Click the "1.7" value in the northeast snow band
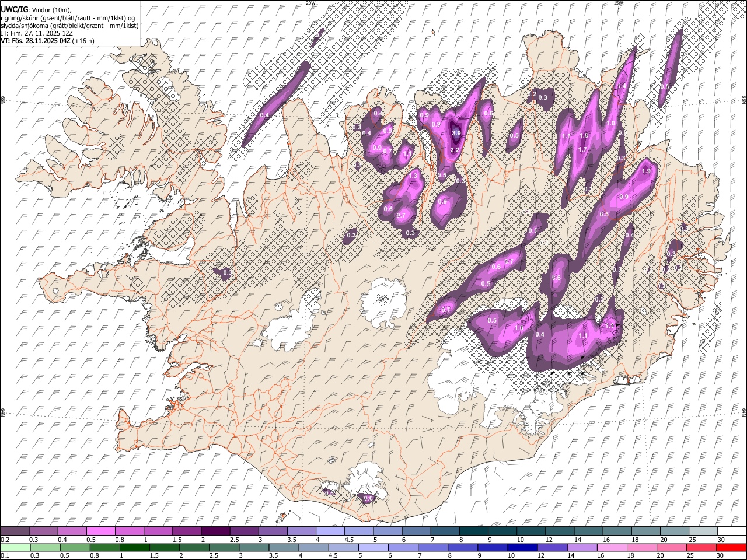The image size is (747, 560). (x=582, y=150)
